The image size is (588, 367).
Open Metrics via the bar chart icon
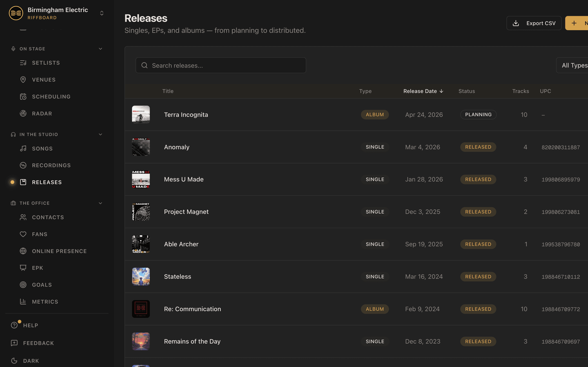[x=23, y=302]
